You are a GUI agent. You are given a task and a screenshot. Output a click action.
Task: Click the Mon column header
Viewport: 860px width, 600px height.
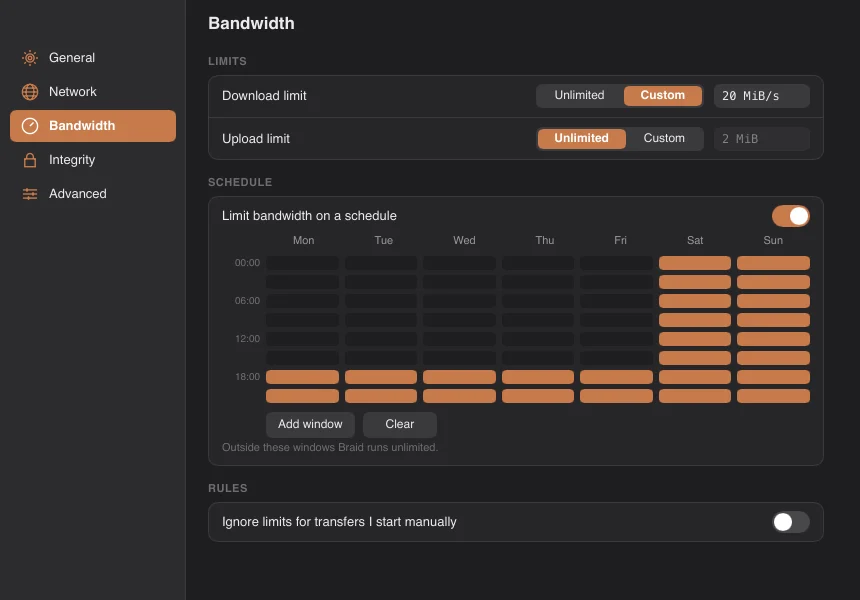[x=303, y=240]
